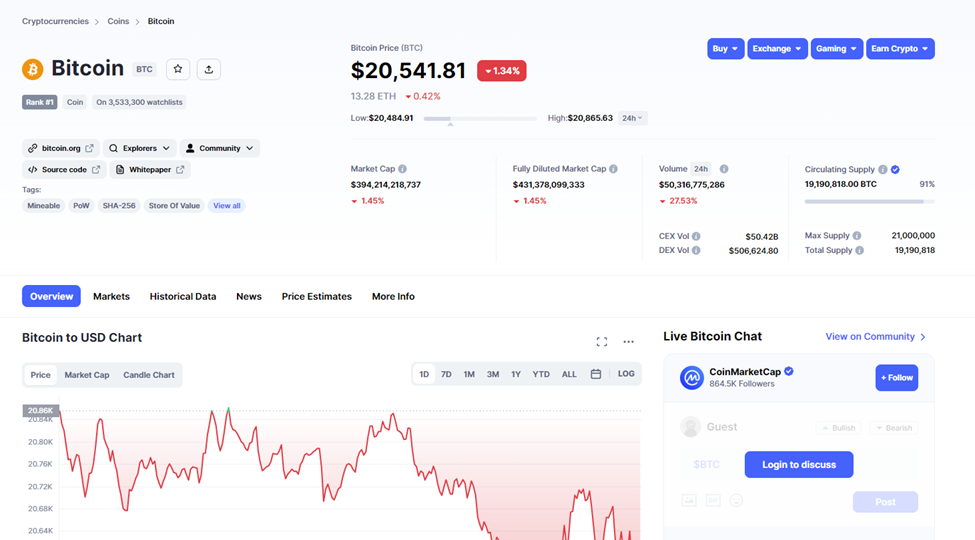Screen dimensions: 975x540
Task: Open the Buy dropdown
Action: click(x=726, y=49)
